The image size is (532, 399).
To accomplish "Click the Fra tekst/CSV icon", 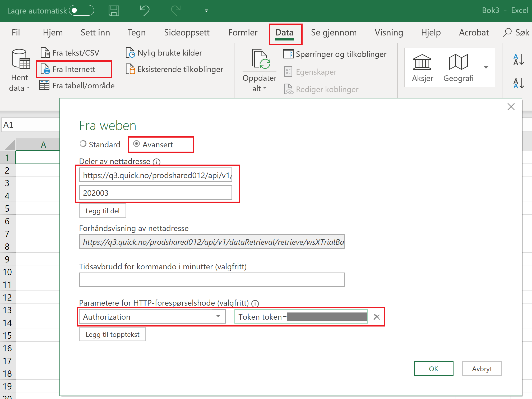I will pyautogui.click(x=45, y=53).
